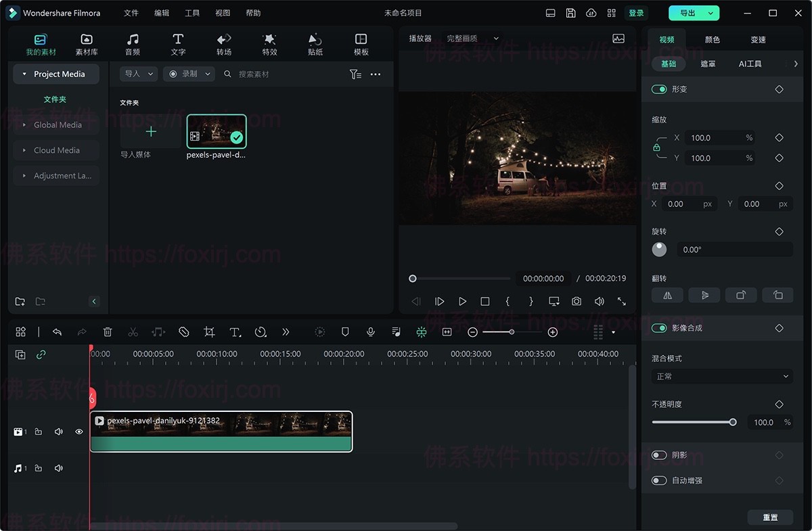Switch to the 颜色 color tab
This screenshot has height=531, width=812.
click(713, 40)
